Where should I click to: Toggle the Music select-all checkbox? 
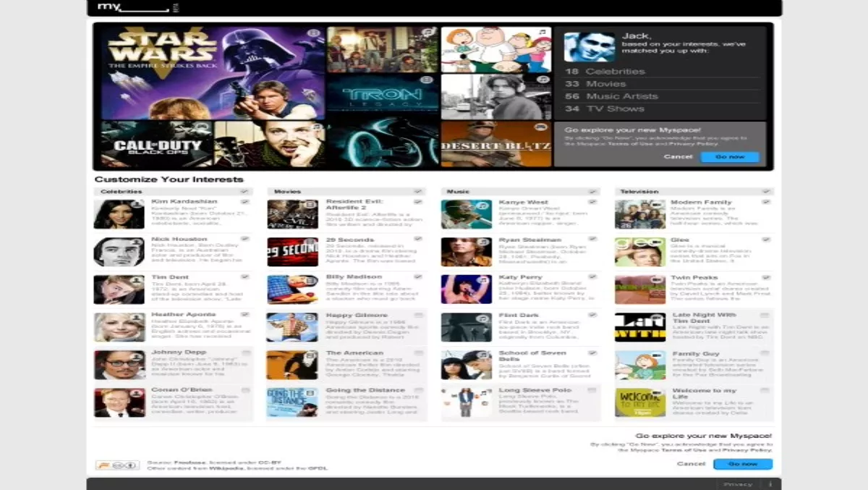click(x=592, y=192)
